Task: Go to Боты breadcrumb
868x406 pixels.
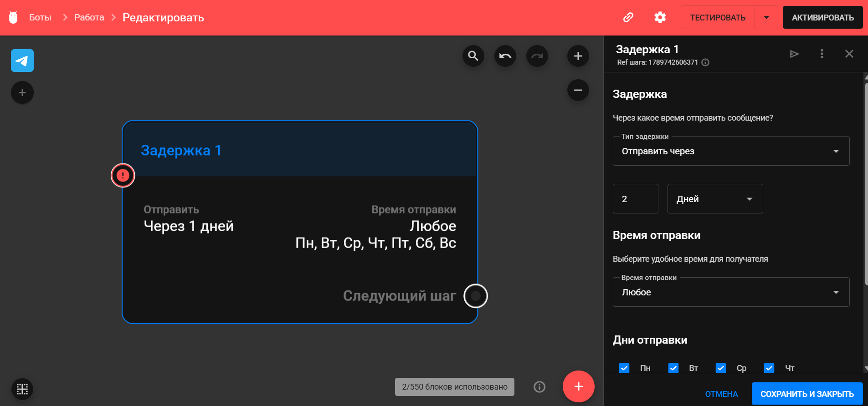Action: [x=40, y=17]
